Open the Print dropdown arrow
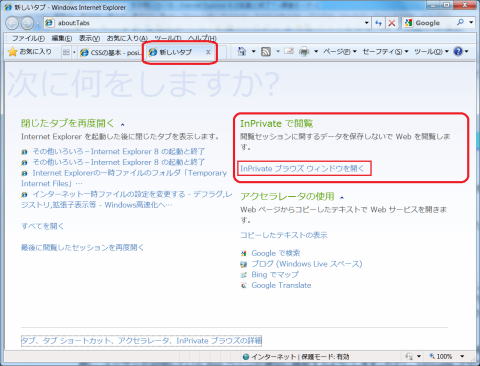Screen dimensions: 480x366 pos(316,52)
